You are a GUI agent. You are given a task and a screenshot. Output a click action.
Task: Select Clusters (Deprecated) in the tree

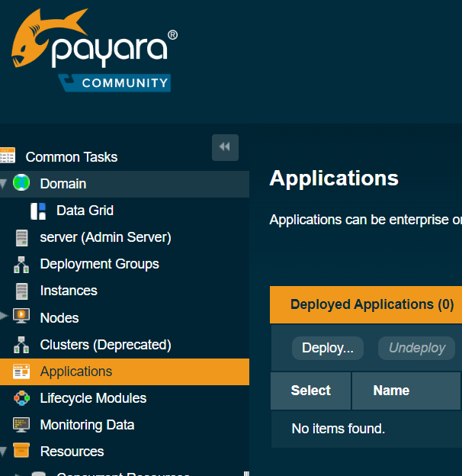105,345
